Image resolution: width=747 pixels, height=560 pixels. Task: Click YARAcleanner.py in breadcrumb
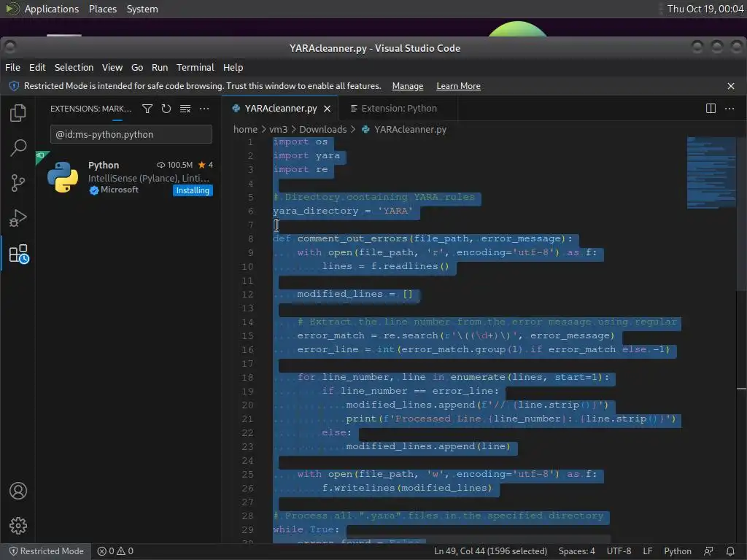[x=410, y=130]
